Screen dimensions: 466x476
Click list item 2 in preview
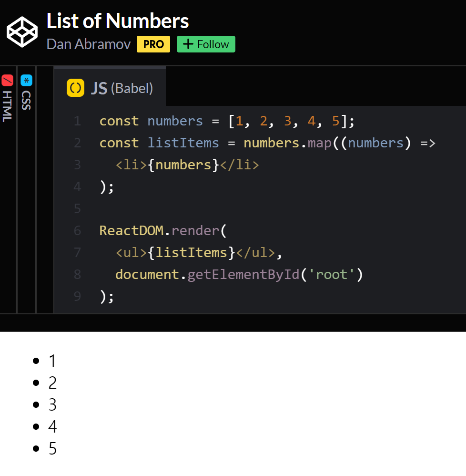pyautogui.click(x=52, y=383)
